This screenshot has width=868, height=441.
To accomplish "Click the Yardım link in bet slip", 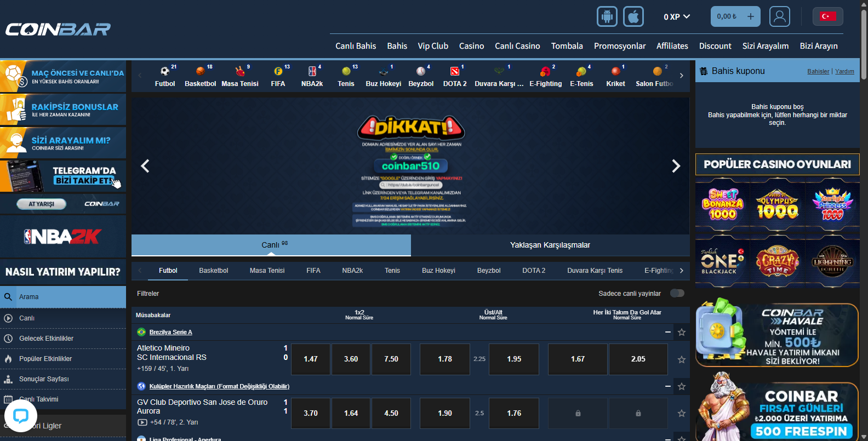I will (x=844, y=71).
